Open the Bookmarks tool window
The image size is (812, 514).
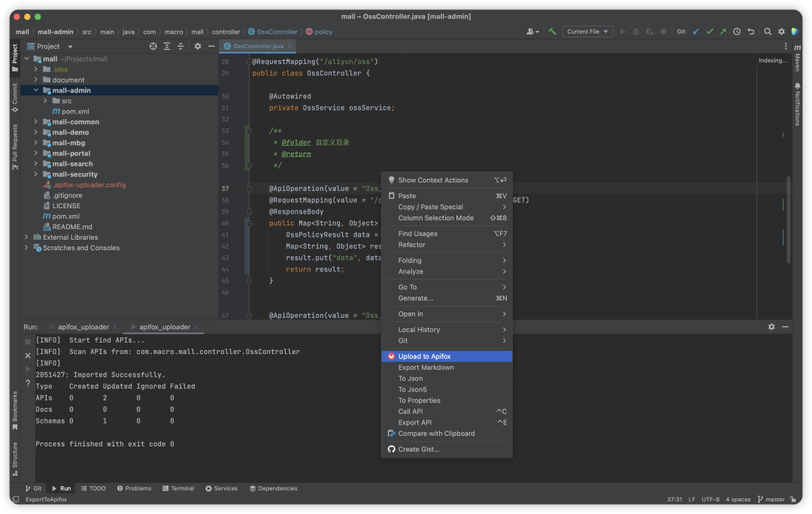click(14, 410)
